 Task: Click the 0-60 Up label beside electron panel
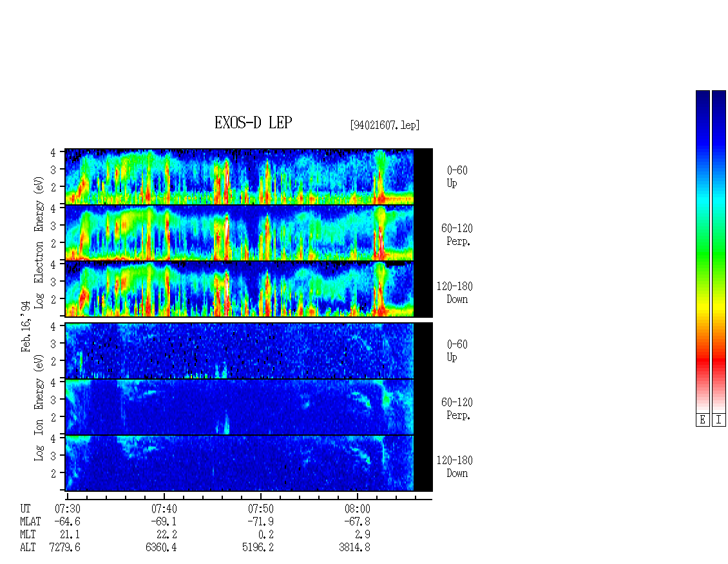(x=457, y=177)
